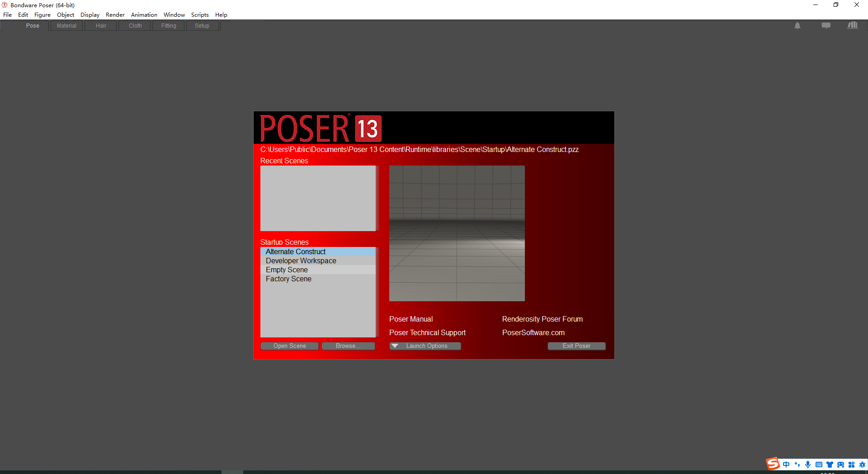Click the Exit Poser button

point(576,346)
